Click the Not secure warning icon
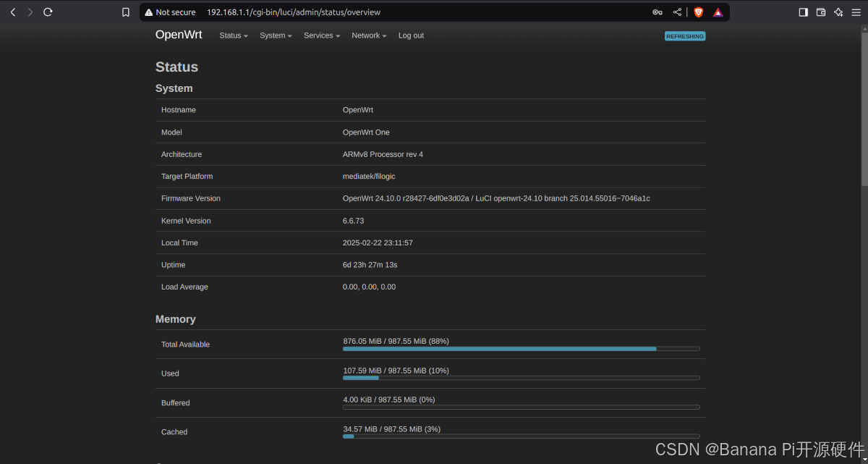The height and width of the screenshot is (464, 868). coord(149,12)
